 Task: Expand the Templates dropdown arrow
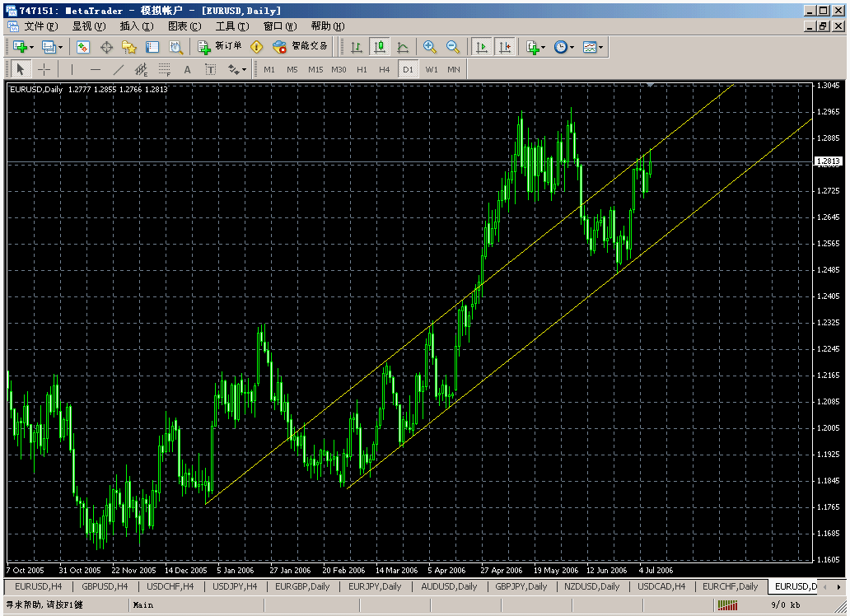pos(600,47)
